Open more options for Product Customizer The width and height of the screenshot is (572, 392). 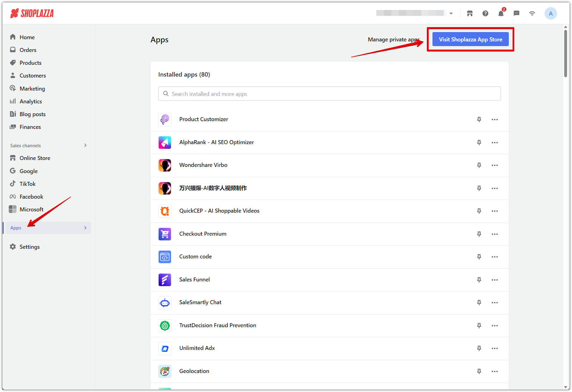[x=494, y=120]
